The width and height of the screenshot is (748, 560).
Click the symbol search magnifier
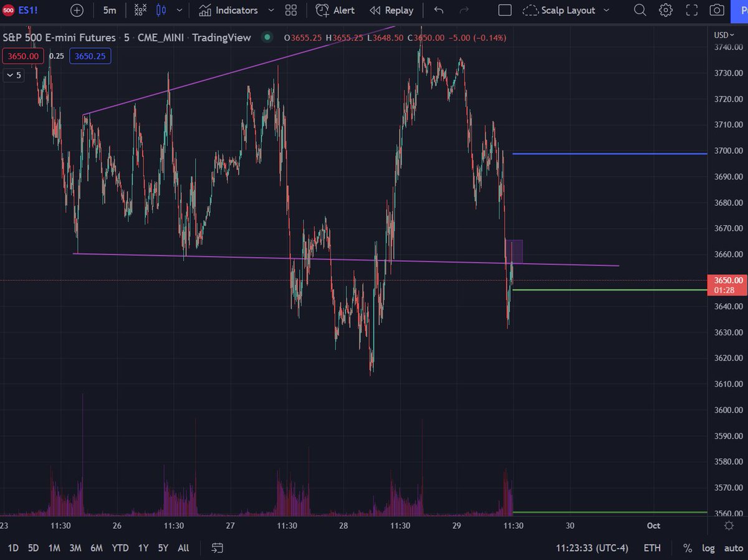pyautogui.click(x=640, y=10)
